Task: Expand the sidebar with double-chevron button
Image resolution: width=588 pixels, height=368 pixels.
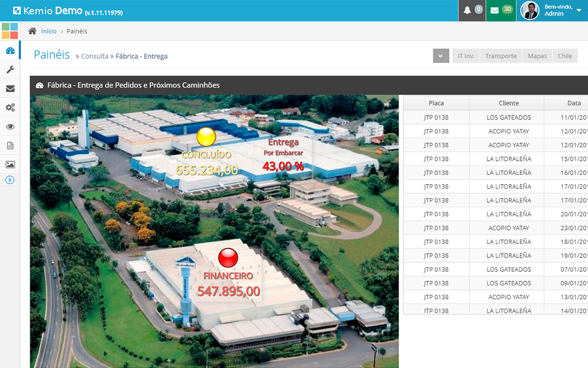Action: click(x=10, y=180)
